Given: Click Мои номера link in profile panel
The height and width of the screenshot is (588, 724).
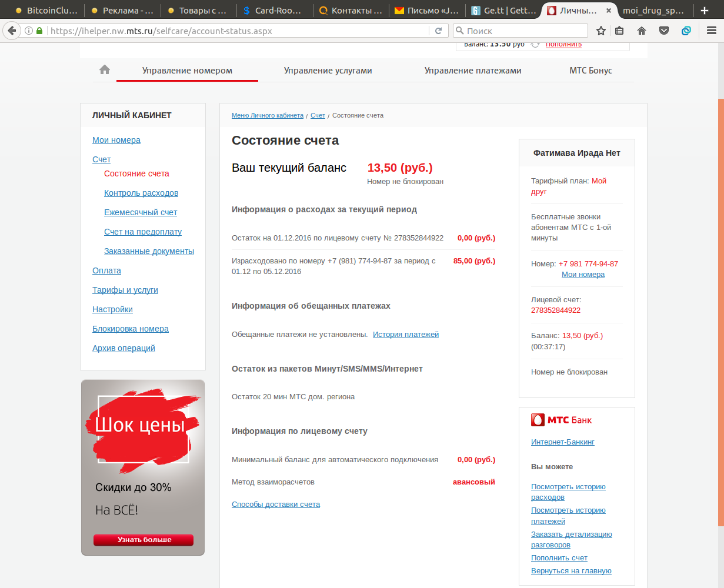Looking at the screenshot, I should (583, 274).
